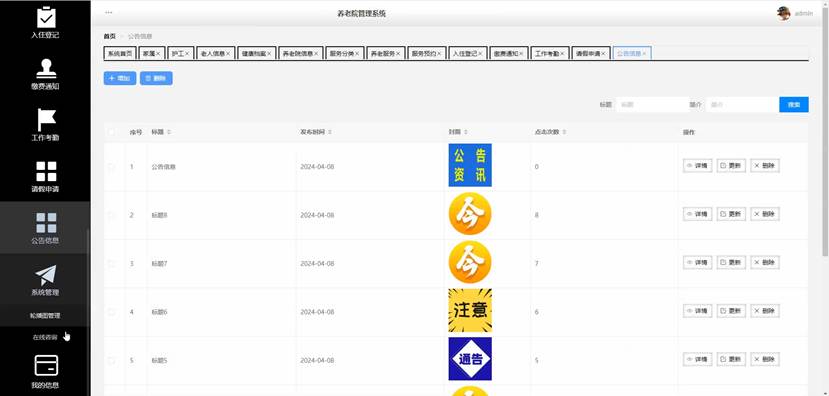Open 轮播图管理 submenu item
Image resolution: width=829 pixels, height=396 pixels.
[45, 316]
